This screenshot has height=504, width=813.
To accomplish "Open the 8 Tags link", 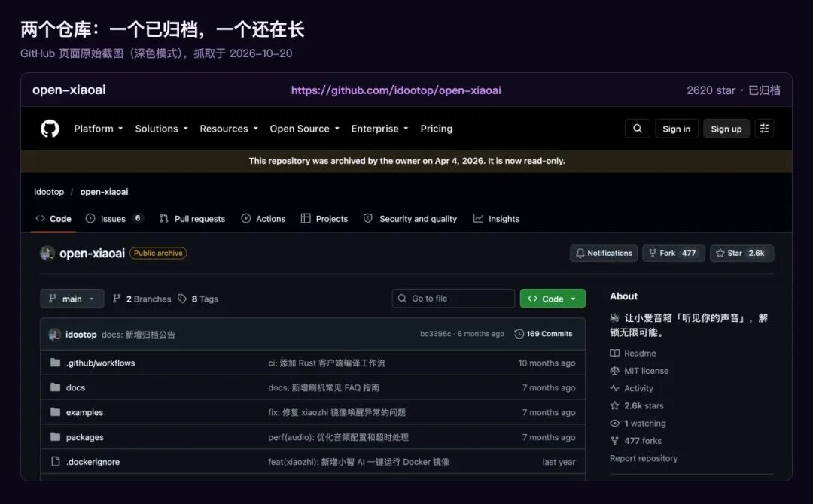I will coord(198,299).
